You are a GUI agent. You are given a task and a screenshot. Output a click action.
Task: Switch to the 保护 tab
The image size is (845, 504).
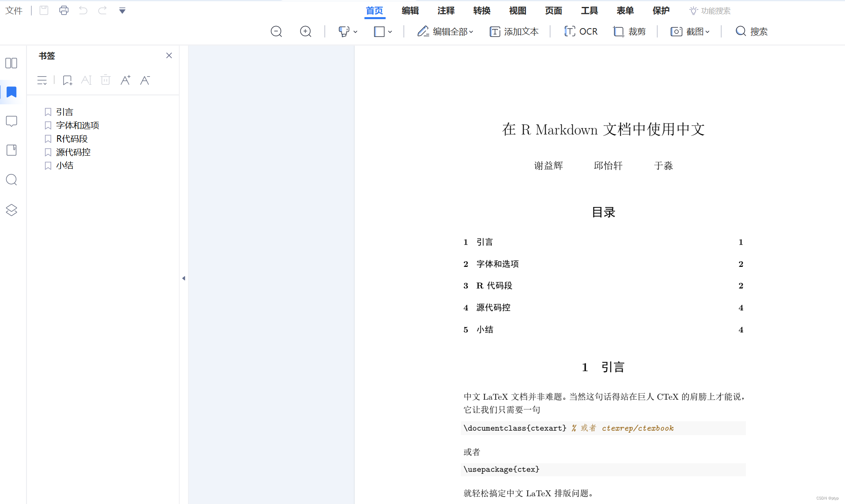click(661, 11)
